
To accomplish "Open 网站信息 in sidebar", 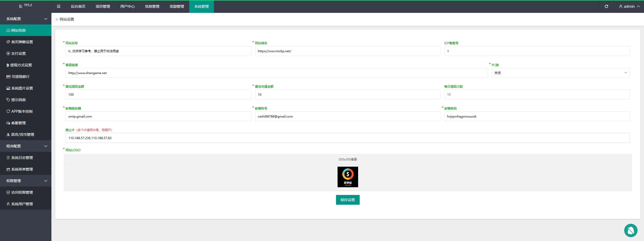I will click(x=26, y=30).
